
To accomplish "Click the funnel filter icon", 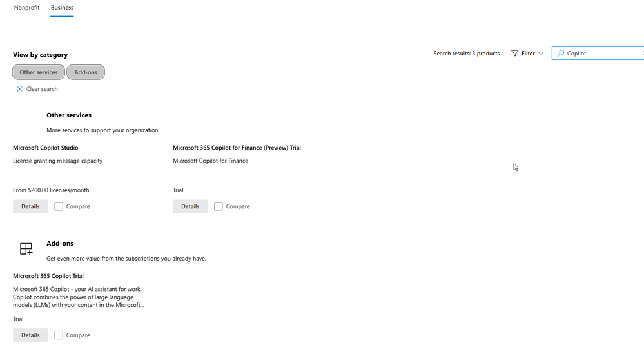I will tap(514, 54).
